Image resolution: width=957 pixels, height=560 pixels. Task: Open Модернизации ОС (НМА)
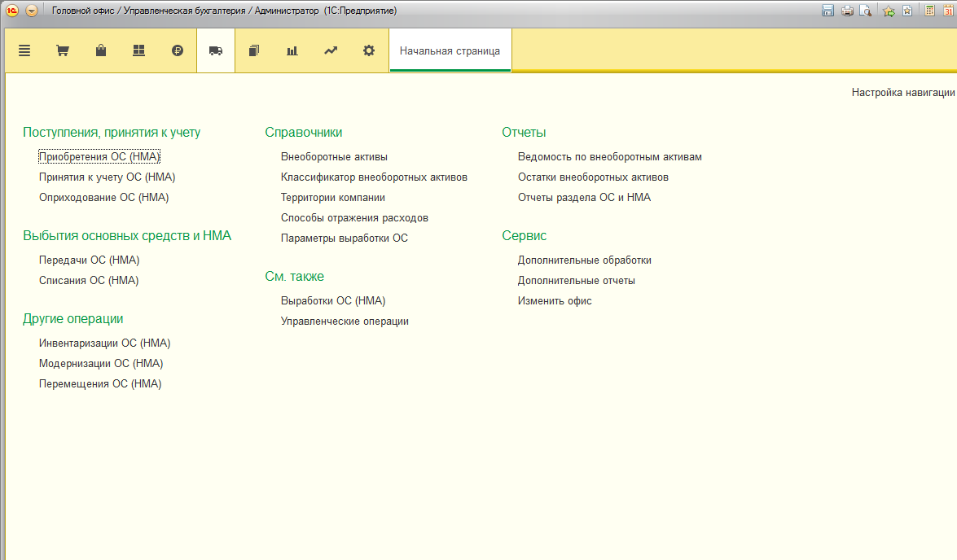(101, 363)
